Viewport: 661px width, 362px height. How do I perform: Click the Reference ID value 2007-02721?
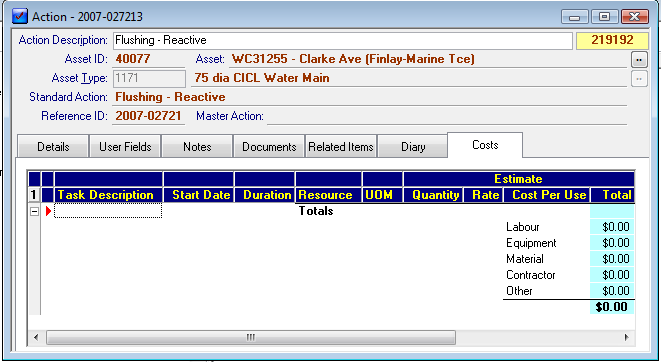point(148,116)
